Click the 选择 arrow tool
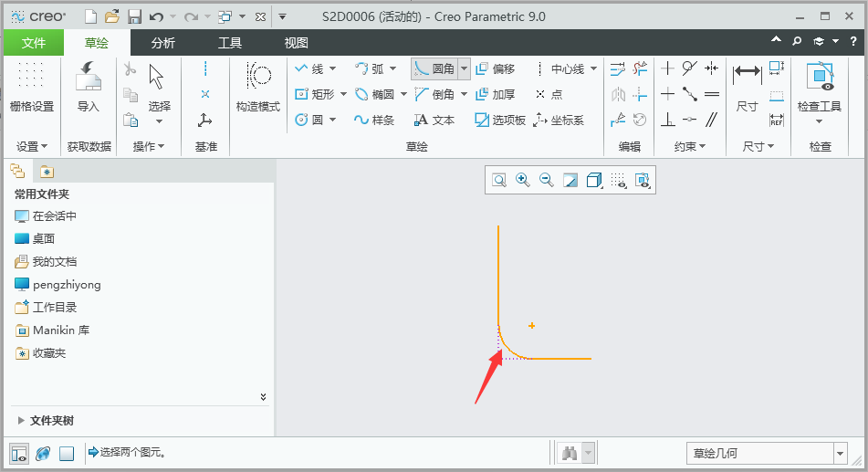The image size is (868, 472). click(159, 87)
